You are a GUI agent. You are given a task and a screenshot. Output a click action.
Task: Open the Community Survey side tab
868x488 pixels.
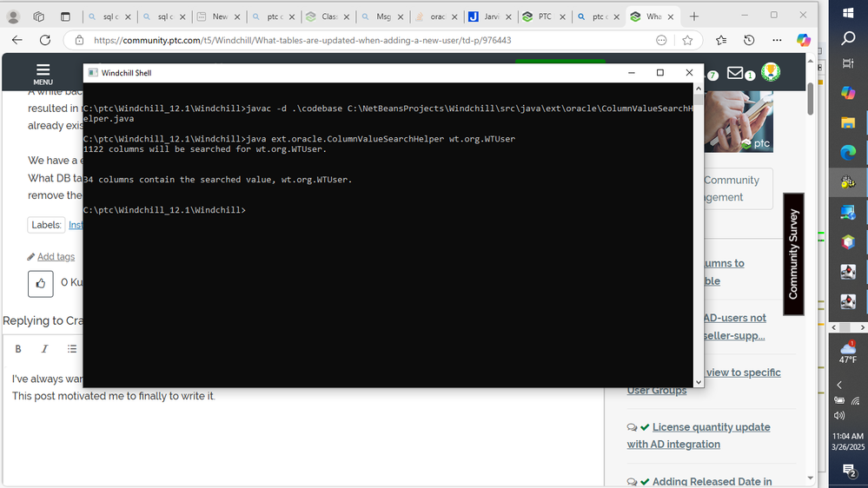coord(793,254)
